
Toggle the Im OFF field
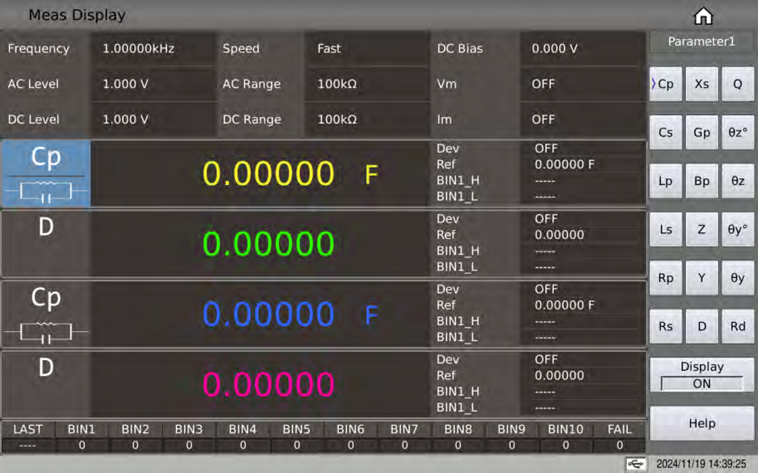(581, 119)
